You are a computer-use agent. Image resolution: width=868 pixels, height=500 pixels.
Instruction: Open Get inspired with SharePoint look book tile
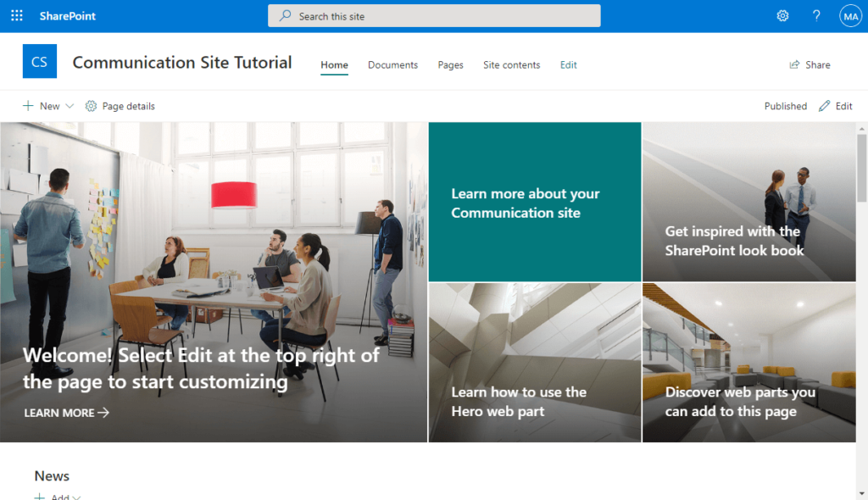click(x=749, y=202)
